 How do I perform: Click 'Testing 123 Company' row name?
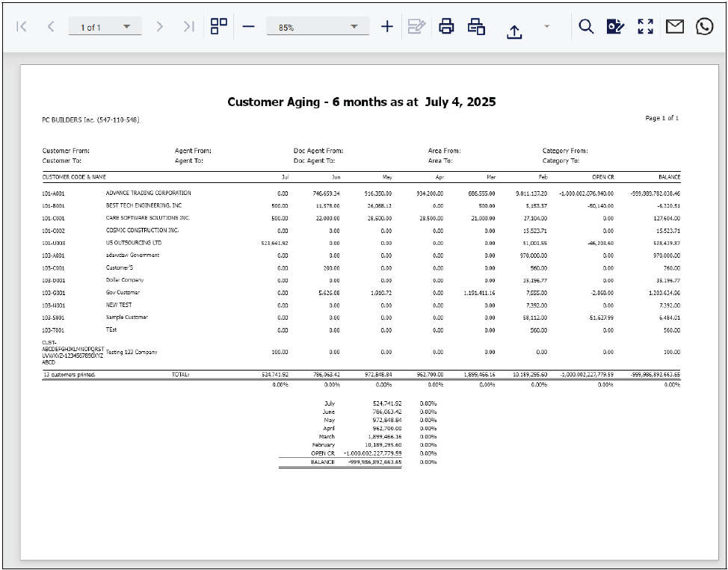[132, 353]
